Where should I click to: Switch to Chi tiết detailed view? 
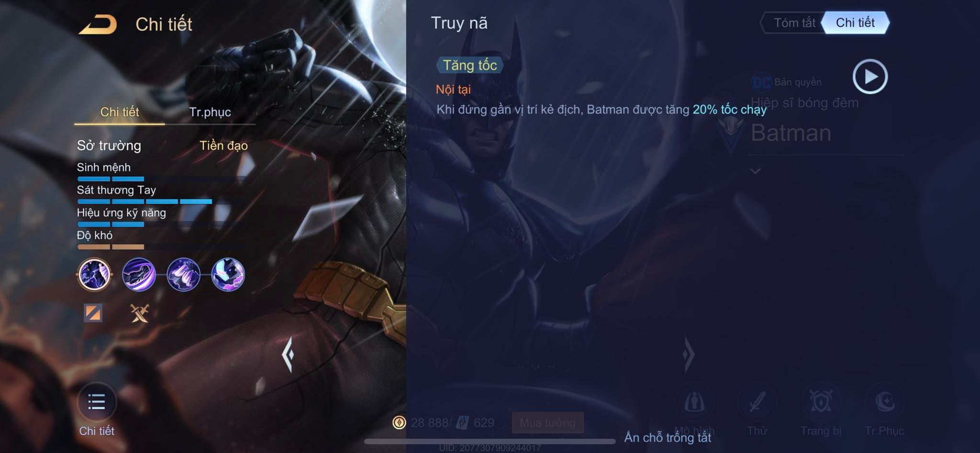point(855,23)
